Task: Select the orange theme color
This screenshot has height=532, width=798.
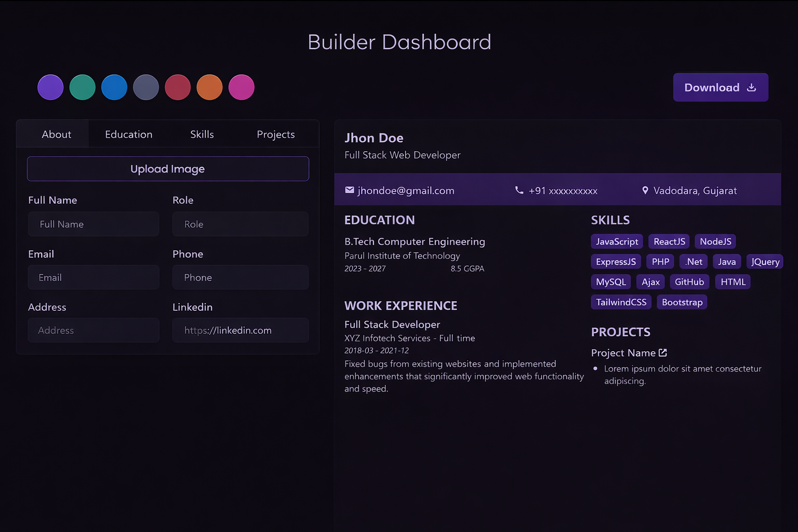Action: (x=209, y=87)
